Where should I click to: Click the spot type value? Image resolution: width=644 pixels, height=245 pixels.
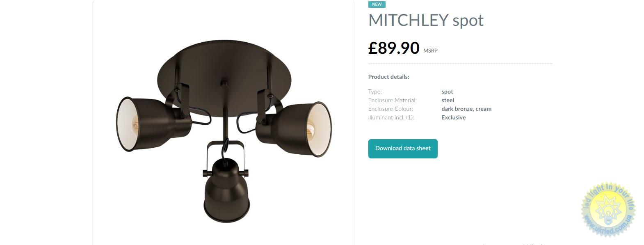point(447,92)
